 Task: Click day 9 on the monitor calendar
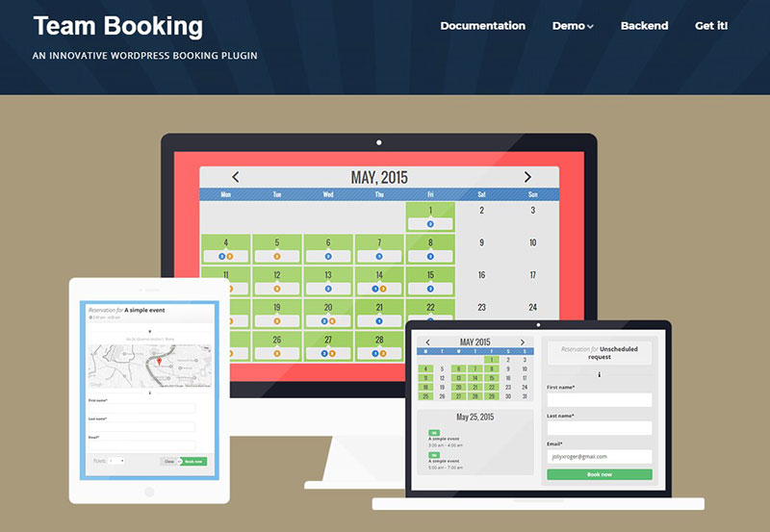coord(482,242)
